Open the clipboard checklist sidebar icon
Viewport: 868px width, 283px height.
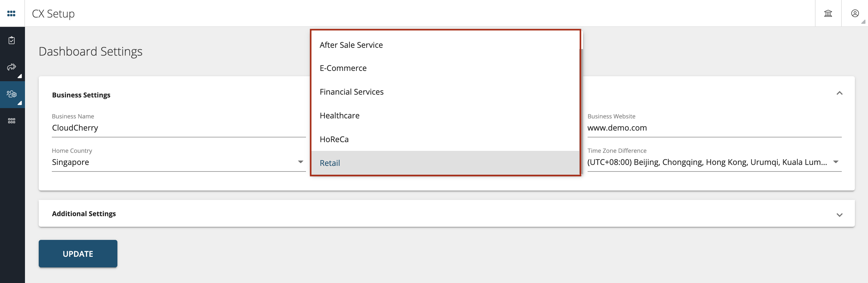(x=12, y=40)
